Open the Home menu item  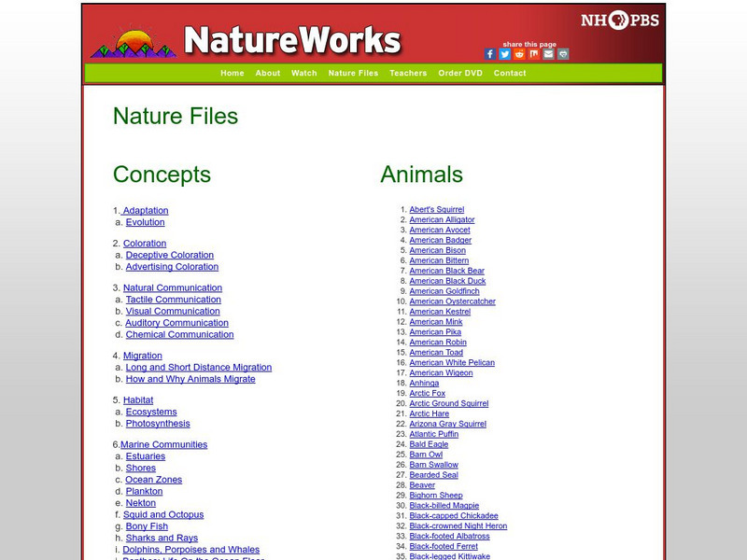(x=232, y=74)
